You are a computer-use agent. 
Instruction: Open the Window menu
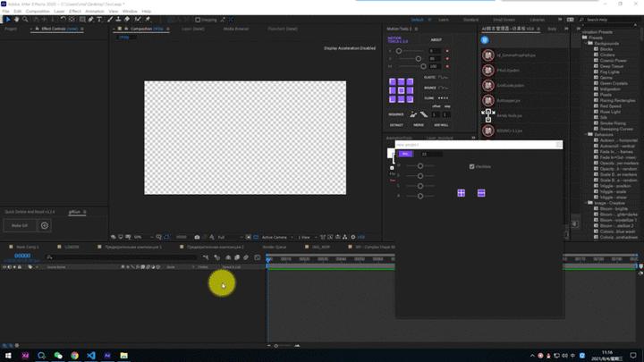pyautogui.click(x=130, y=11)
